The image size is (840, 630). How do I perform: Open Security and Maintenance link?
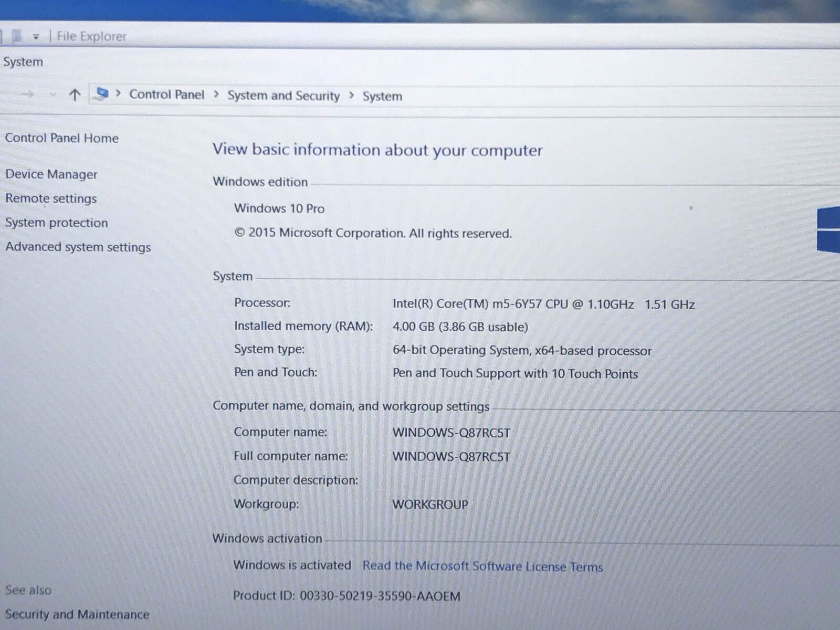click(x=77, y=614)
